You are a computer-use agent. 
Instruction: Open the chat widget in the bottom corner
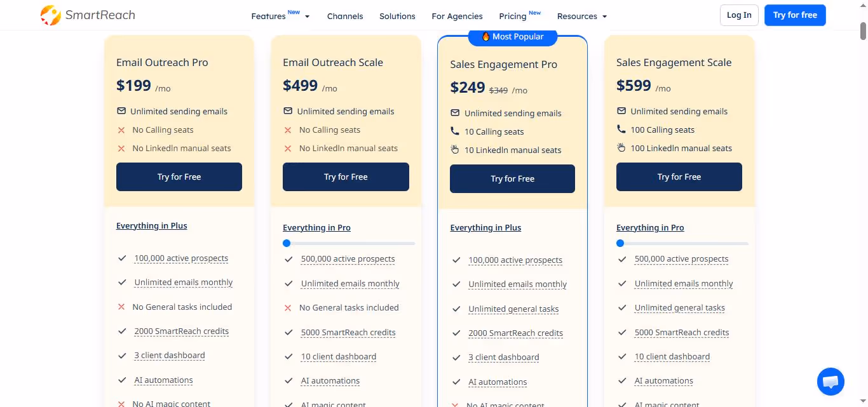pyautogui.click(x=831, y=381)
